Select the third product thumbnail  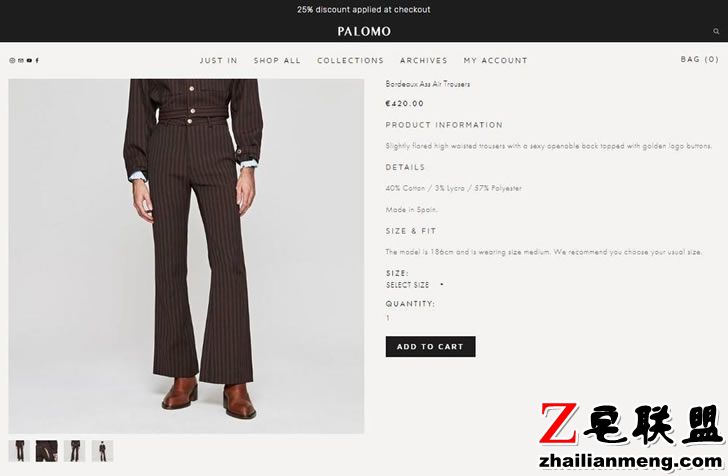coord(75,451)
